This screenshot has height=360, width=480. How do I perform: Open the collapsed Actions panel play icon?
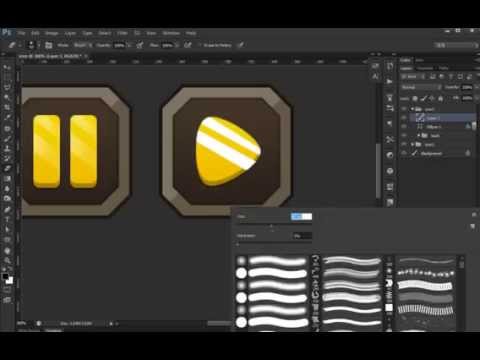pyautogui.click(x=390, y=81)
